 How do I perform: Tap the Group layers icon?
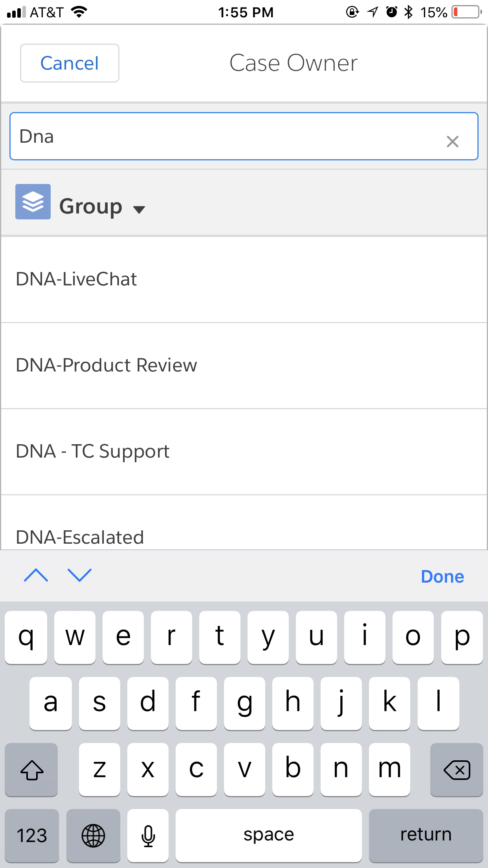point(33,202)
